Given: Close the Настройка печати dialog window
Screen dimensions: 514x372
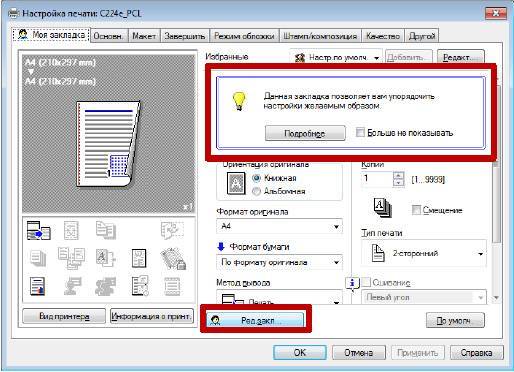Looking at the screenshot, I should click(x=496, y=14).
